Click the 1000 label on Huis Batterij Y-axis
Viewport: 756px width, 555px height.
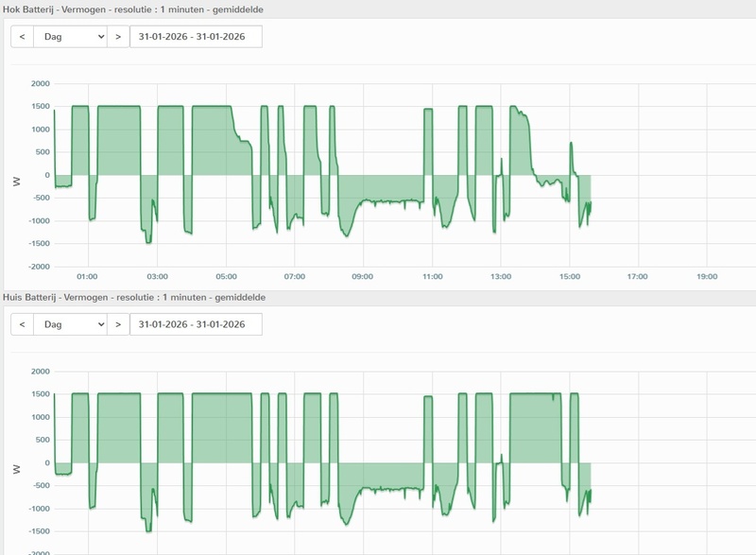pyautogui.click(x=39, y=417)
